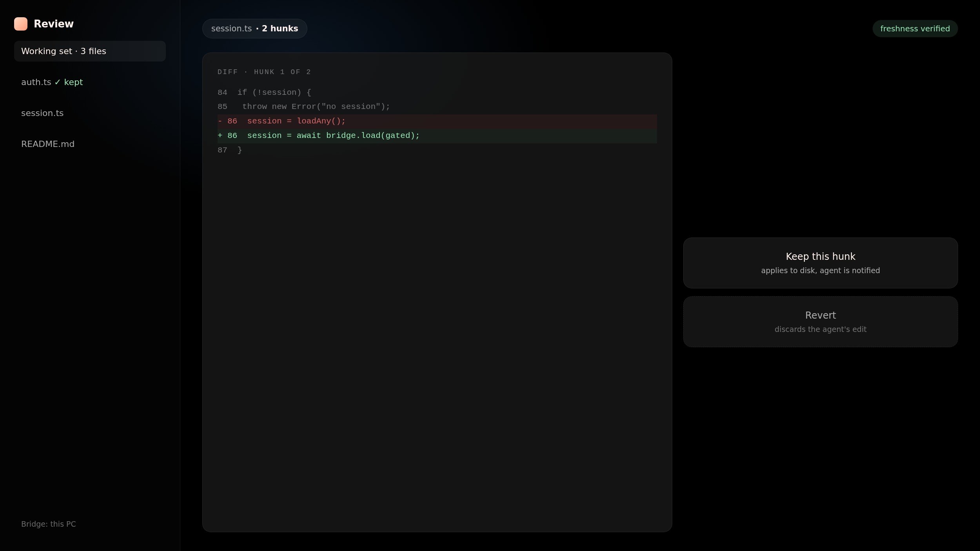Click line 85 throw new Error statement
This screenshot has height=551, width=980.
[x=437, y=107]
